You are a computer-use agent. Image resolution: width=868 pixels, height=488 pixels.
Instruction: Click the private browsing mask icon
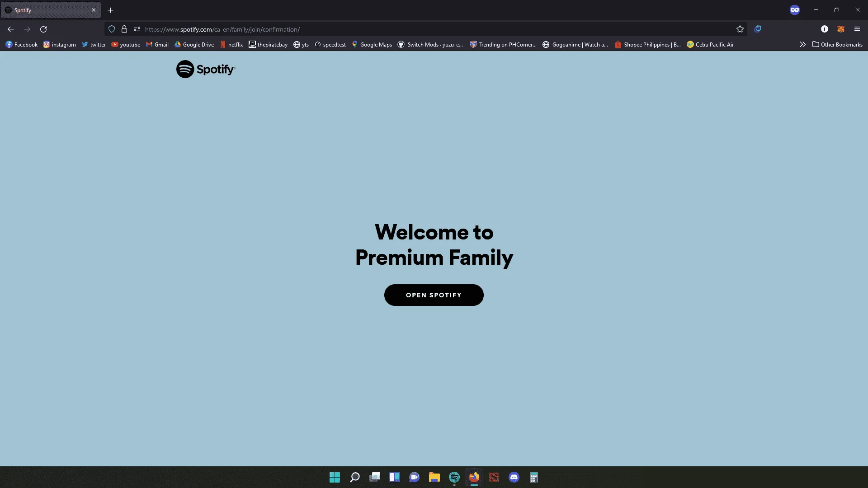[795, 10]
